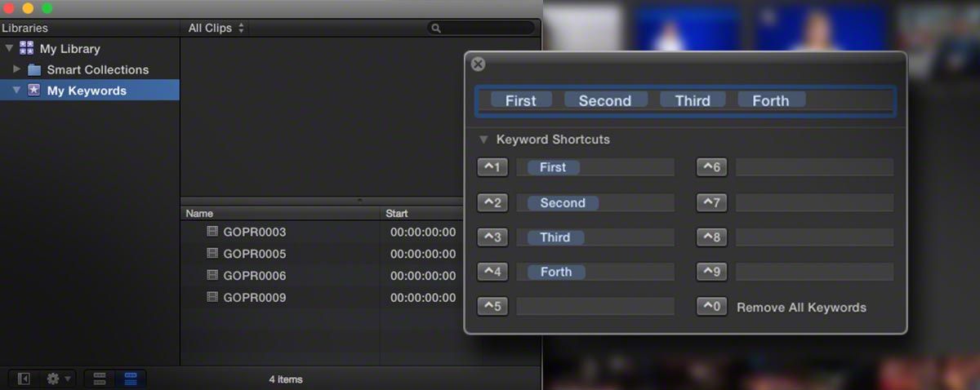Screen dimensions: 980x390
Task: Select the Second keyword token in top field
Action: [605, 100]
